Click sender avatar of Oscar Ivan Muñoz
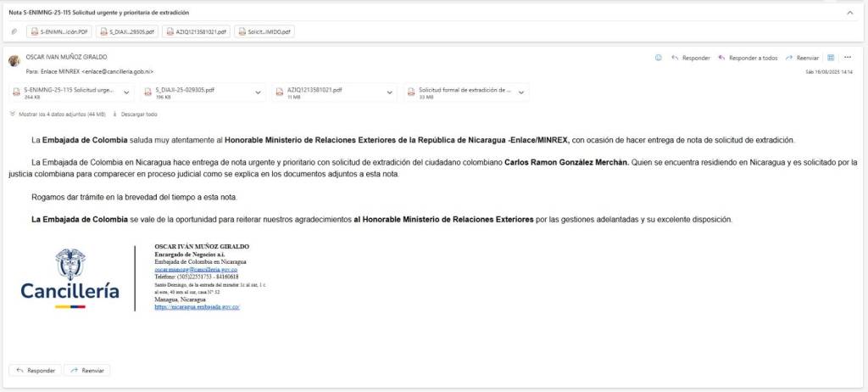This screenshot has height=392, width=868. point(14,60)
